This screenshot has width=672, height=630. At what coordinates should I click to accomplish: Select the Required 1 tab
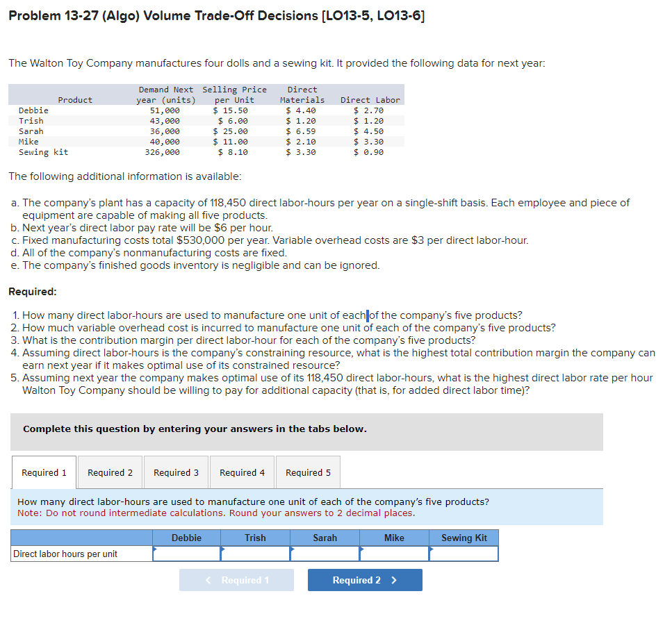(x=44, y=472)
